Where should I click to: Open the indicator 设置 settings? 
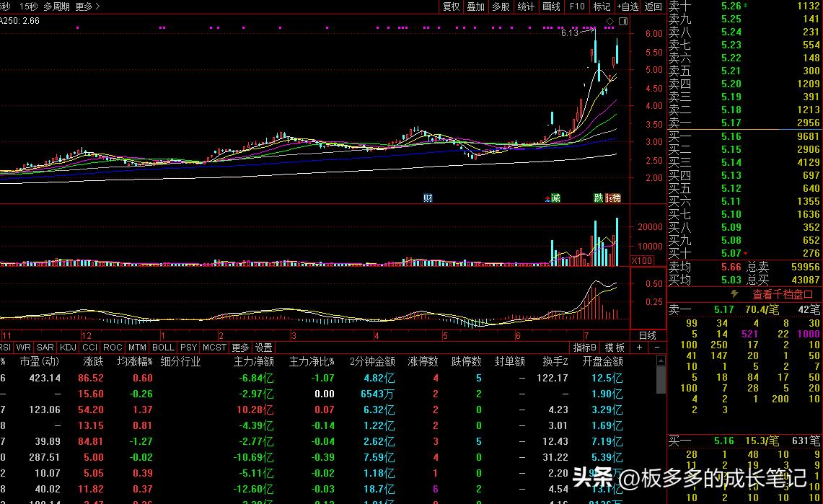(262, 347)
